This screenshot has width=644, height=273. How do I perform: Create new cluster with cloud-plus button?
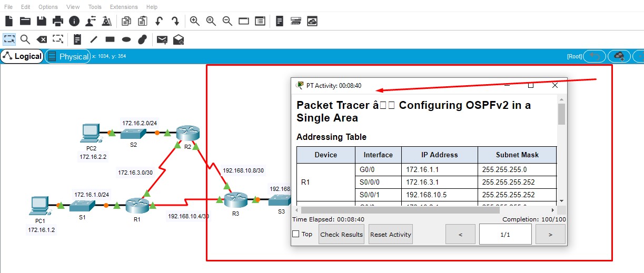[619, 56]
